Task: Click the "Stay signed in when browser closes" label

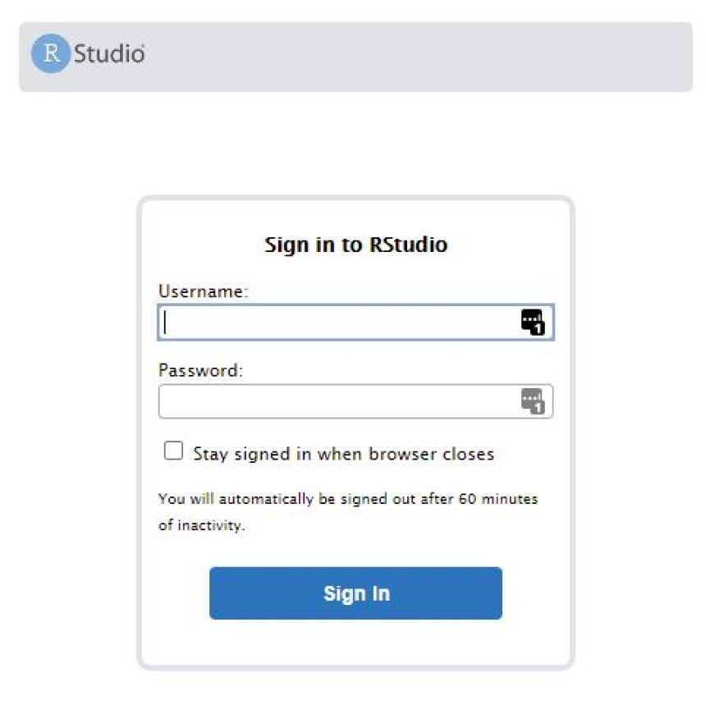Action: [x=343, y=454]
